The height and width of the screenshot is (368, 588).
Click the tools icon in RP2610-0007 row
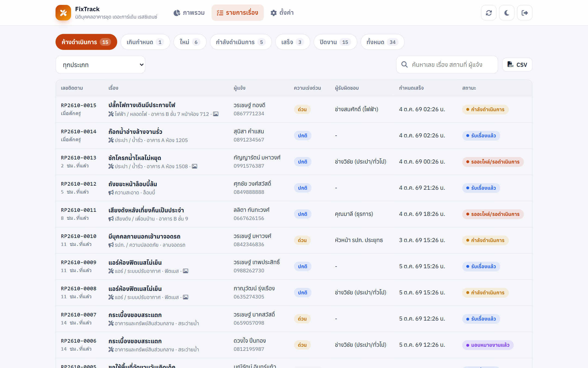tap(111, 323)
